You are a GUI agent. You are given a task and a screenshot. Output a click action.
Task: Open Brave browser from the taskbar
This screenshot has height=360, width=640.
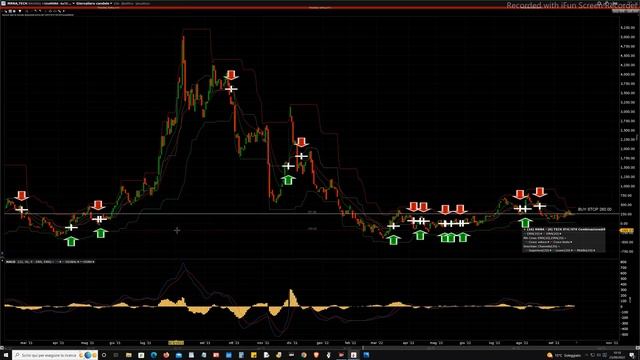[316, 355]
